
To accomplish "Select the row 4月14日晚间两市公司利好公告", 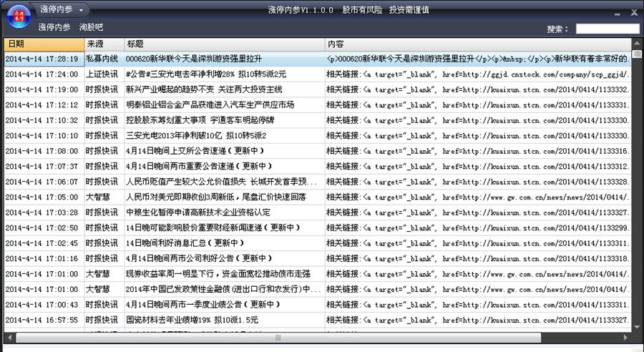I will (318, 258).
